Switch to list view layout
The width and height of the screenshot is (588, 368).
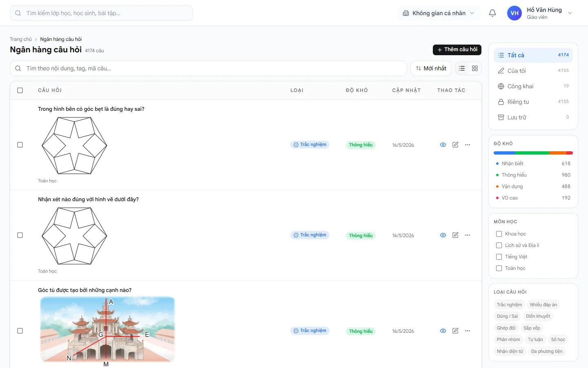point(462,68)
